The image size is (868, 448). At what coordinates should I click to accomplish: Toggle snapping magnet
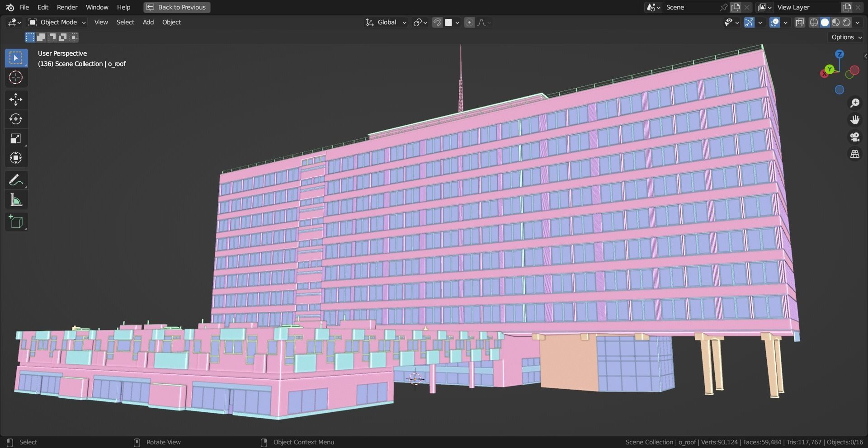pos(437,22)
